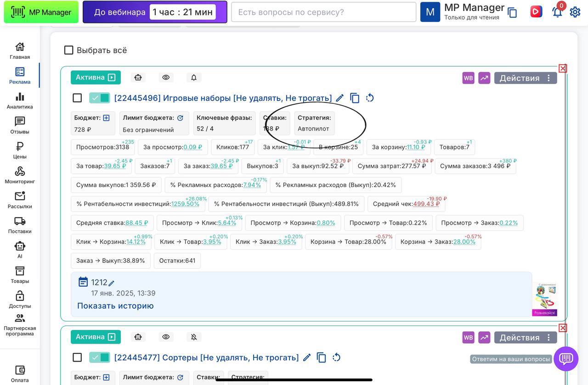This screenshot has width=588, height=385.
Task: Copy the Игровые наборы campaign
Action: tap(355, 98)
